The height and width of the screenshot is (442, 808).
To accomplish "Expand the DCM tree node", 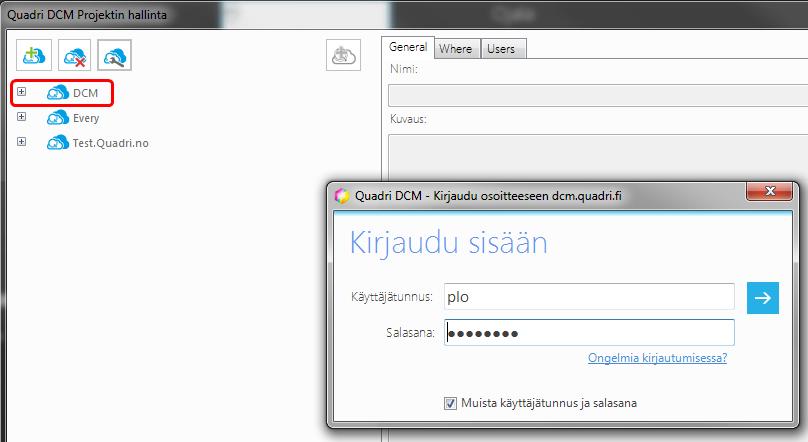I will [x=21, y=92].
